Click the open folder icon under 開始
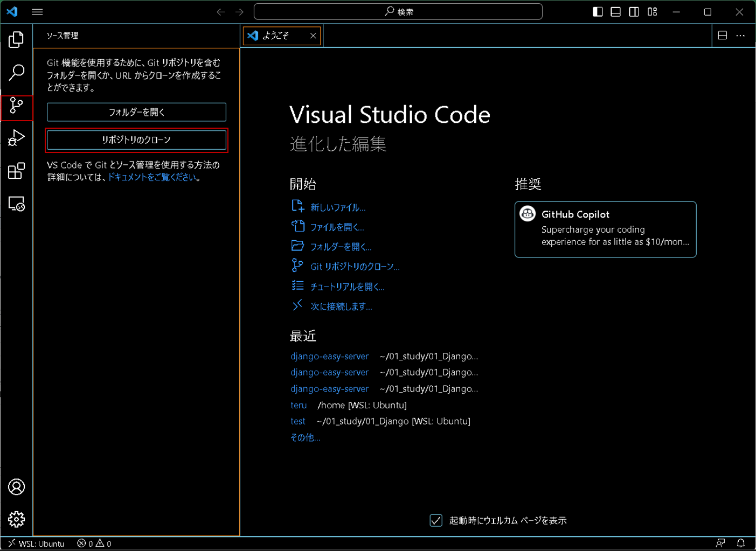This screenshot has width=756, height=551. pos(297,246)
